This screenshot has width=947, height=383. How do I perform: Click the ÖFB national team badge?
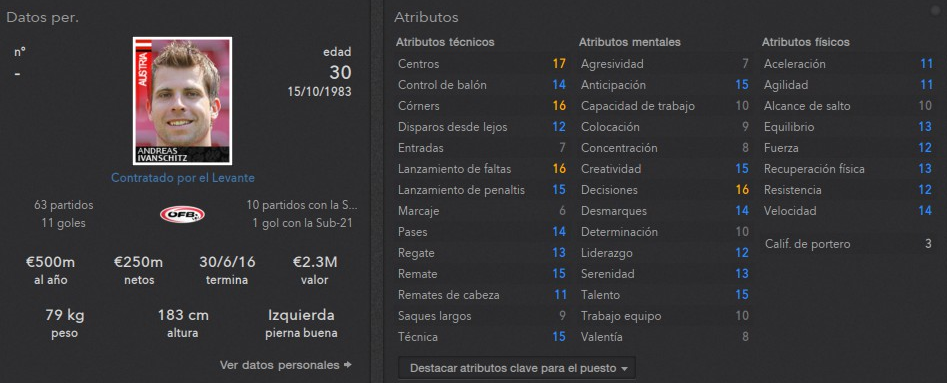(182, 214)
